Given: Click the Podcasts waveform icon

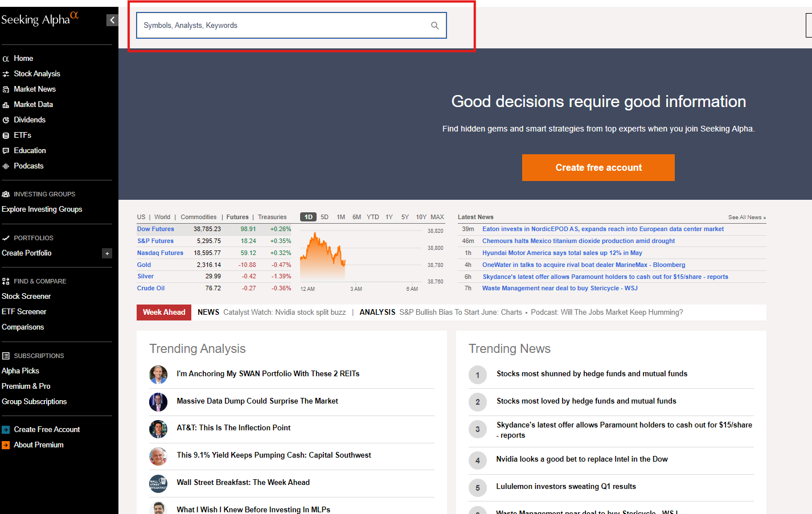Looking at the screenshot, I should 6,166.
